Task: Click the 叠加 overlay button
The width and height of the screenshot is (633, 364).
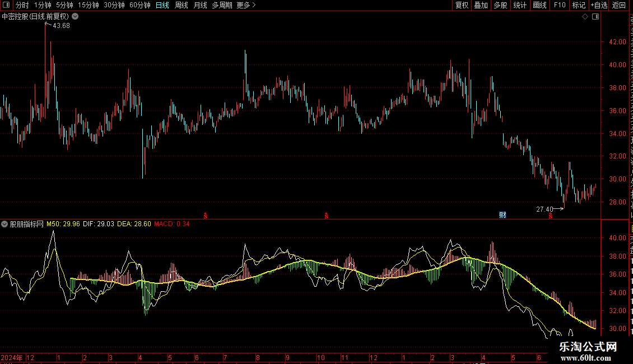Action: 481,5
